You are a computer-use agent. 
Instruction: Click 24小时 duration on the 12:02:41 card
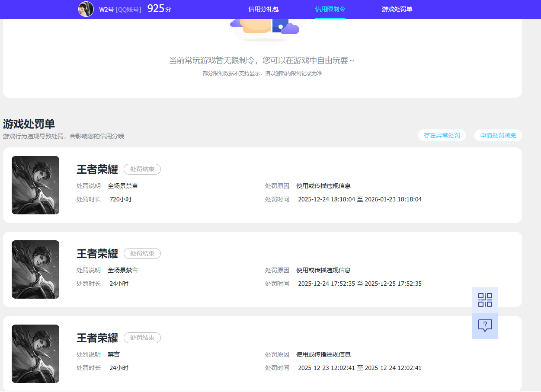coord(119,368)
